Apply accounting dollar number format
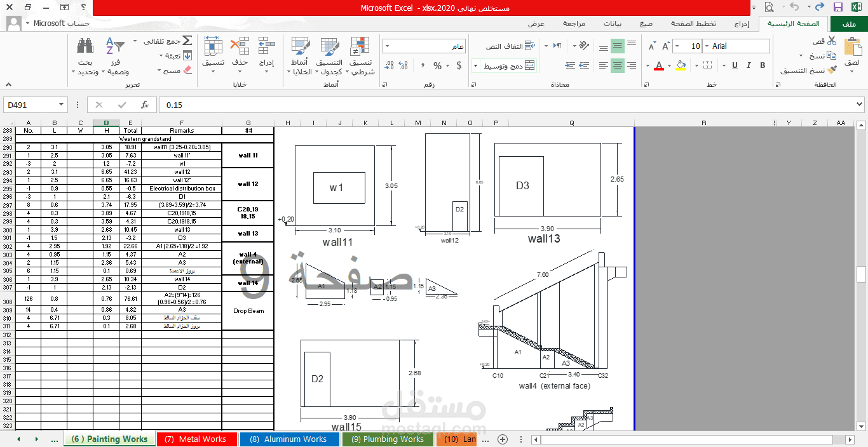The width and height of the screenshot is (868, 447). (x=459, y=65)
